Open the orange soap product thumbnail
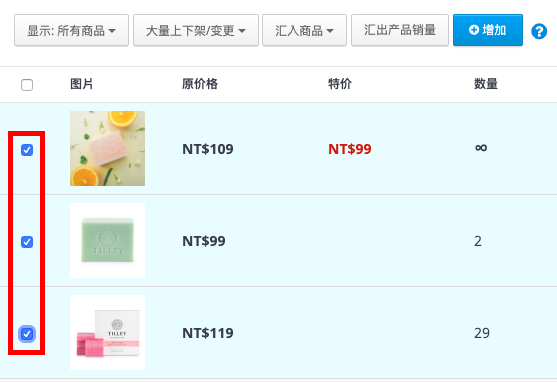 tap(107, 149)
